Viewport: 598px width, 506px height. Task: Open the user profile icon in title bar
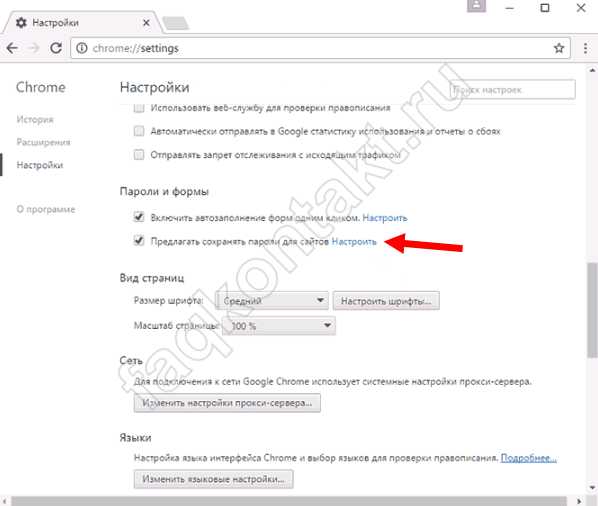[x=476, y=6]
